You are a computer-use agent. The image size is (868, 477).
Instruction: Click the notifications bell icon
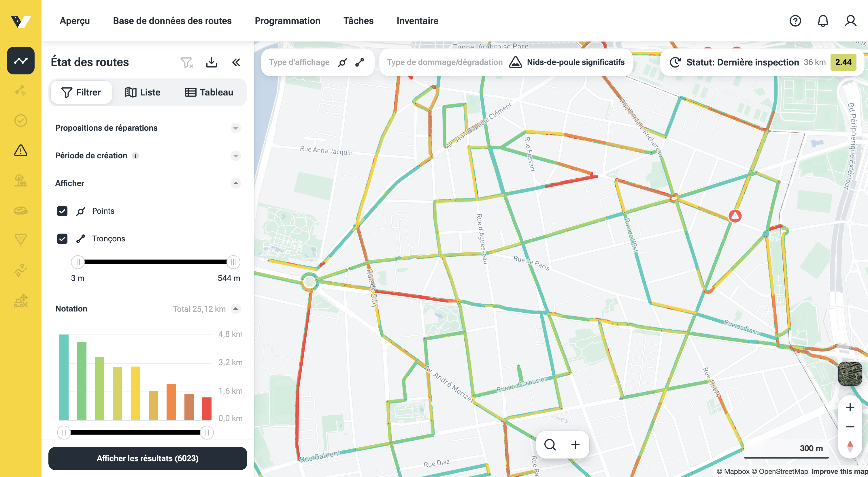click(x=823, y=21)
